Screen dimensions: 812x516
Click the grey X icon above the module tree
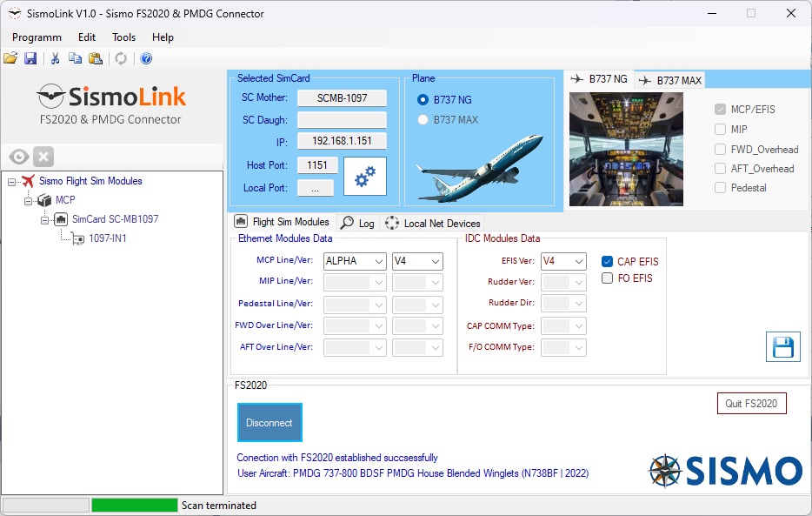(43, 157)
